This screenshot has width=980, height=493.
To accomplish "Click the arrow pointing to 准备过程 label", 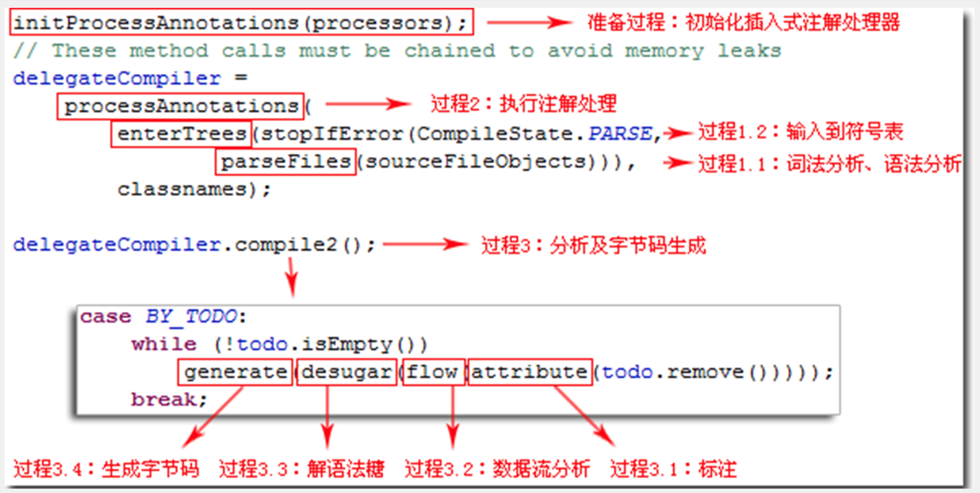I will click(530, 22).
